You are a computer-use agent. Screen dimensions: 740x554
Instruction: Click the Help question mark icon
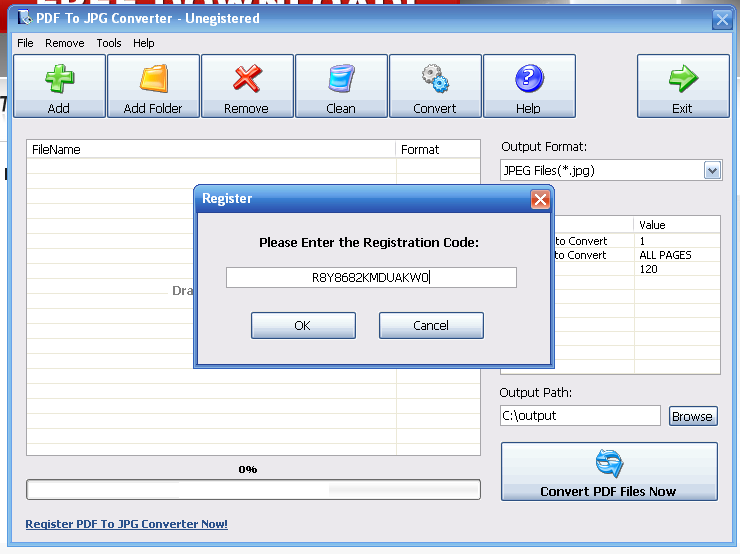pyautogui.click(x=529, y=79)
